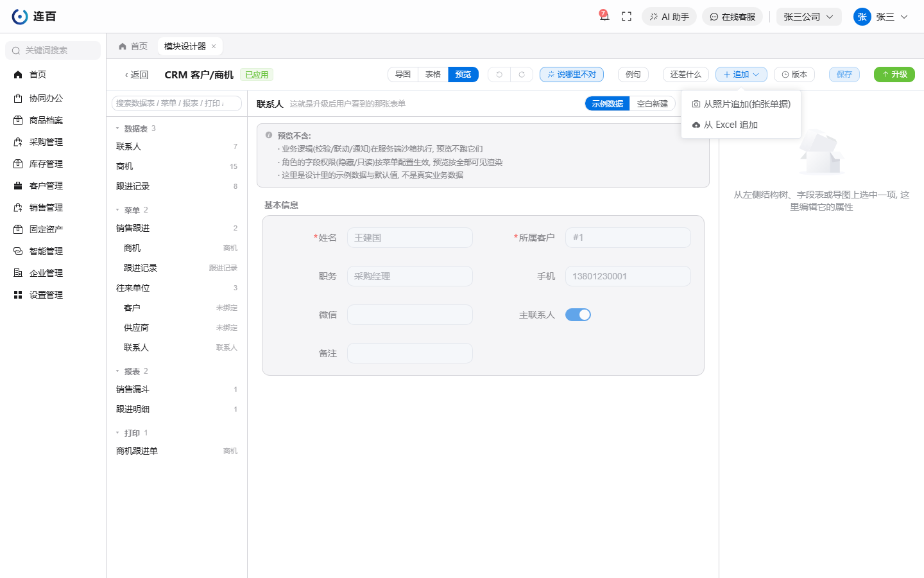Choose 从照片追加(拍张单据)
Screen dimensions: 924x578
[741, 104]
